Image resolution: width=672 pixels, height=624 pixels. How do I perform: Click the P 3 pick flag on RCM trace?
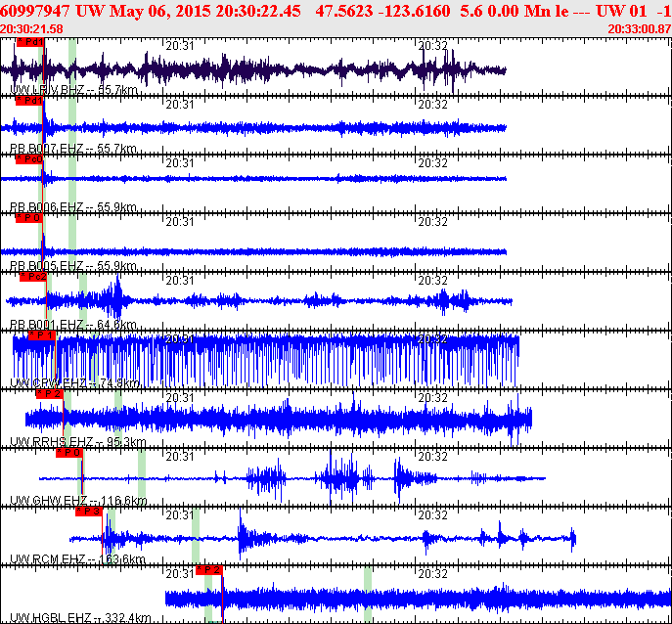tap(89, 512)
